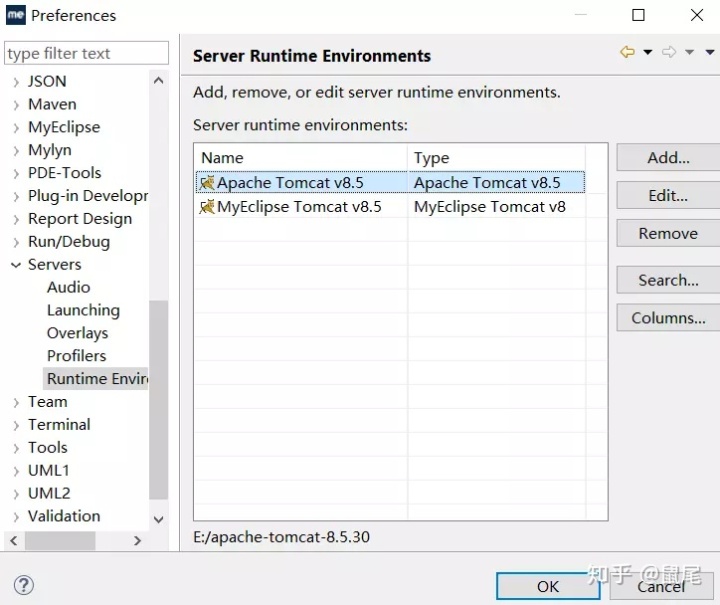The image size is (720, 605).
Task: Expand the Team tree node
Action: coord(16,403)
